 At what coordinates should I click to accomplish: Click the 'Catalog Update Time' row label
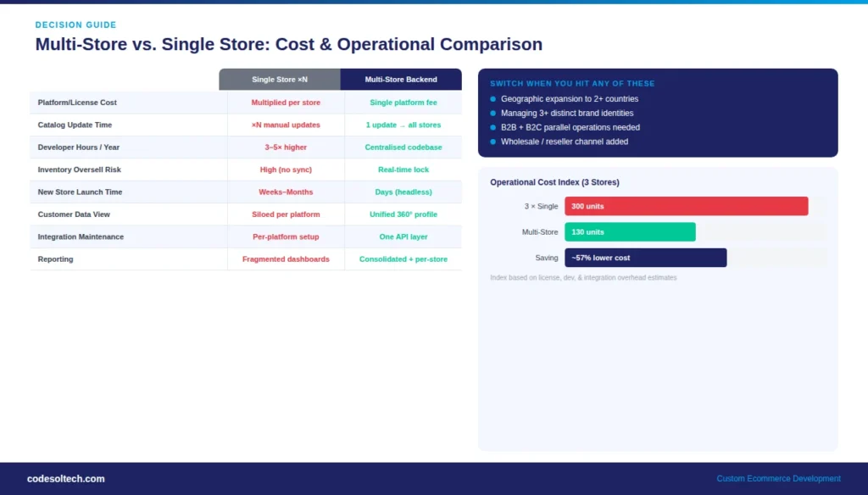(75, 125)
